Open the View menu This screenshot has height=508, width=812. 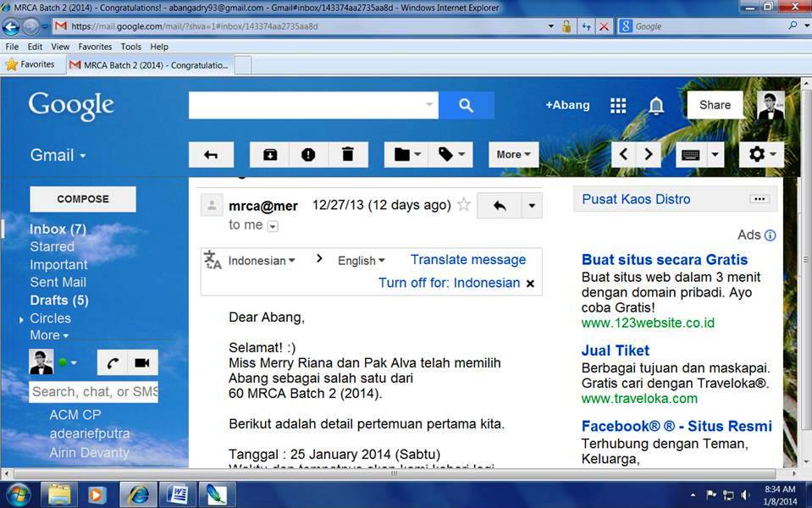click(60, 47)
